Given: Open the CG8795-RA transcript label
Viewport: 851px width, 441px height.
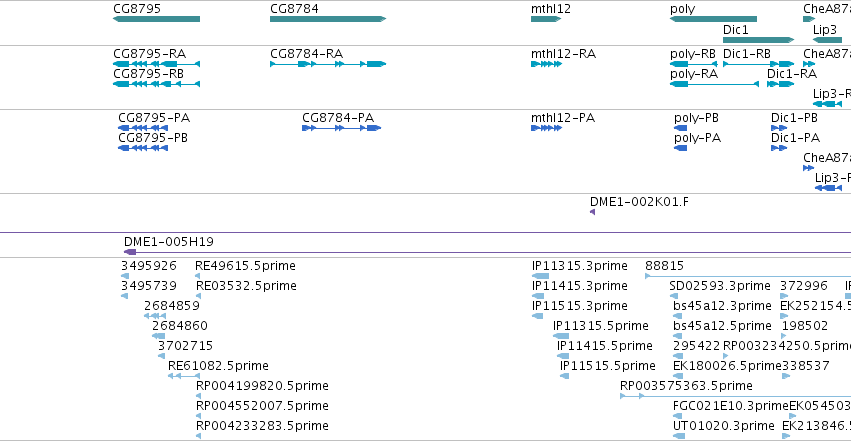Looking at the screenshot, I should pyautogui.click(x=149, y=54).
